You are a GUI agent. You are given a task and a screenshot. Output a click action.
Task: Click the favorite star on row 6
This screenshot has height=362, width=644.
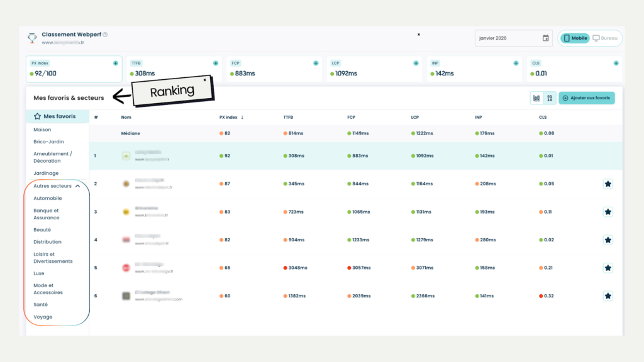(608, 296)
